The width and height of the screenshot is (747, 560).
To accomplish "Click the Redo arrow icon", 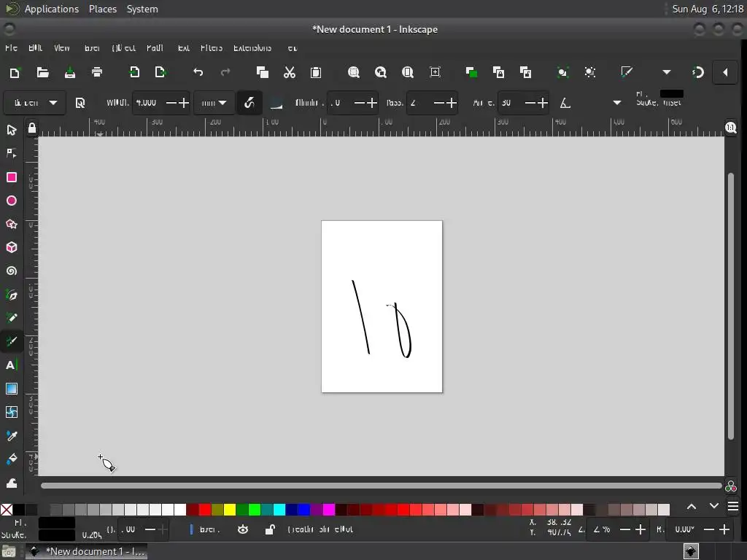I will [x=225, y=72].
